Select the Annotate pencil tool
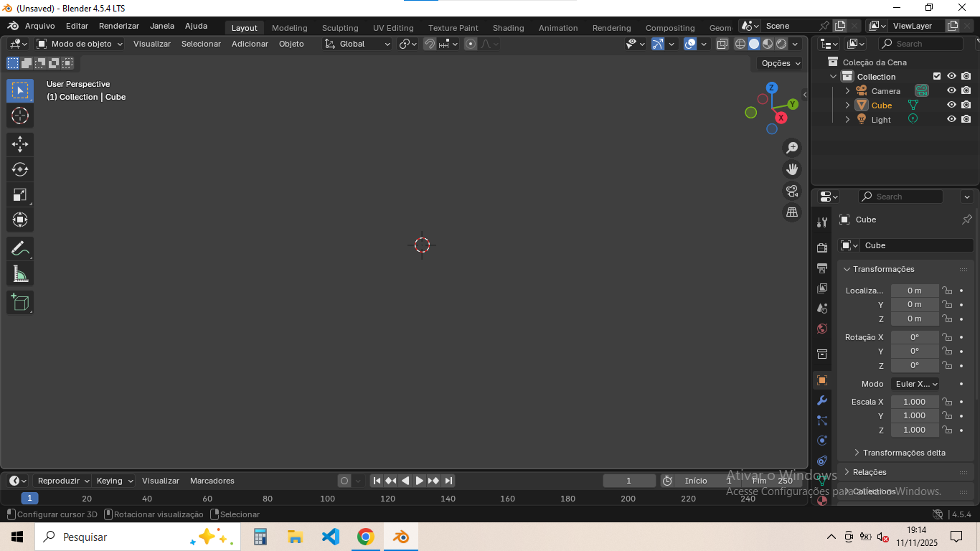This screenshot has height=551, width=980. 20,249
